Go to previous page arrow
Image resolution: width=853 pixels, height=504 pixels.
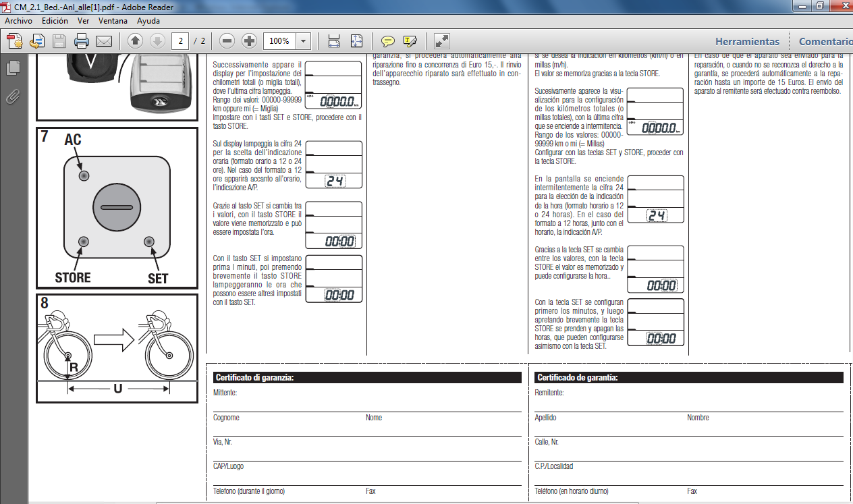click(135, 41)
